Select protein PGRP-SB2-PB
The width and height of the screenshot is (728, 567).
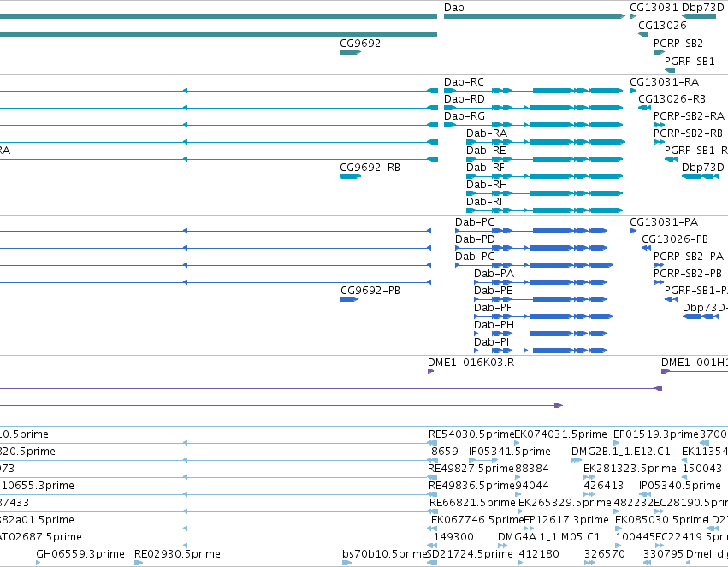(x=659, y=282)
